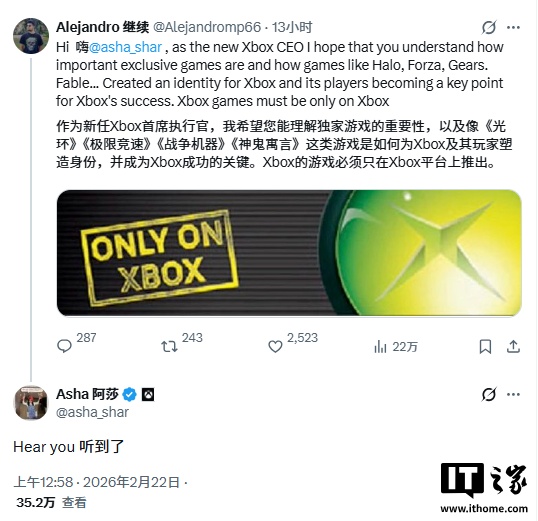538x521 pixels.
Task: Click the Xbox affiliation badge beside Asha
Action: click(148, 395)
